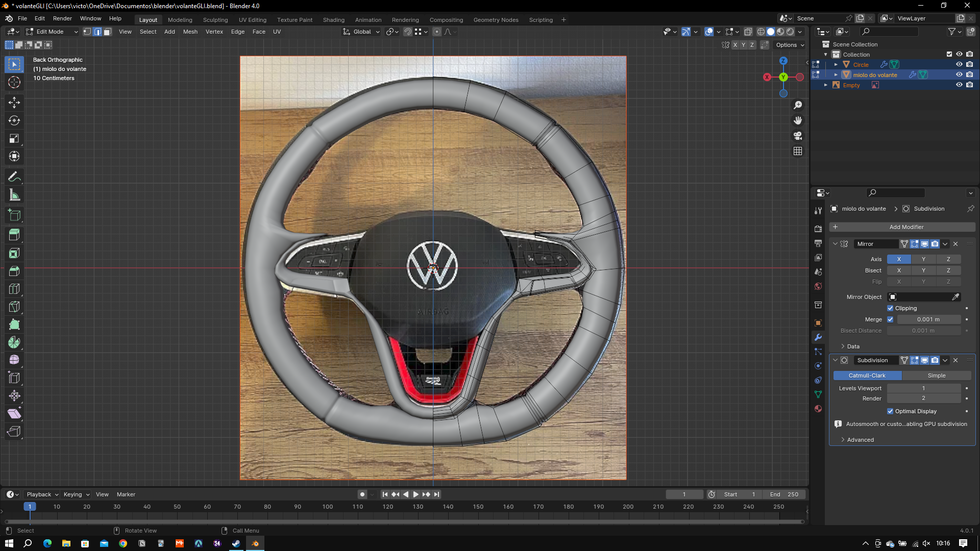Open the Edit Mode dropdown
Viewport: 980px width, 551px height.
(52, 32)
